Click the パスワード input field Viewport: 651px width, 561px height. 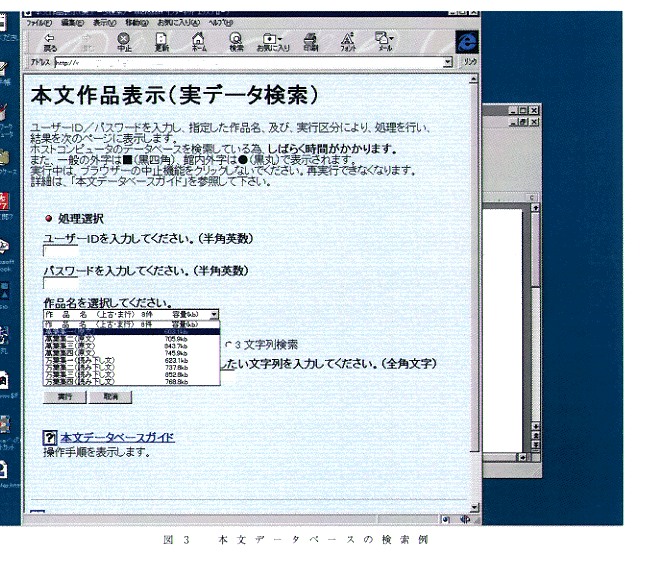(x=60, y=285)
